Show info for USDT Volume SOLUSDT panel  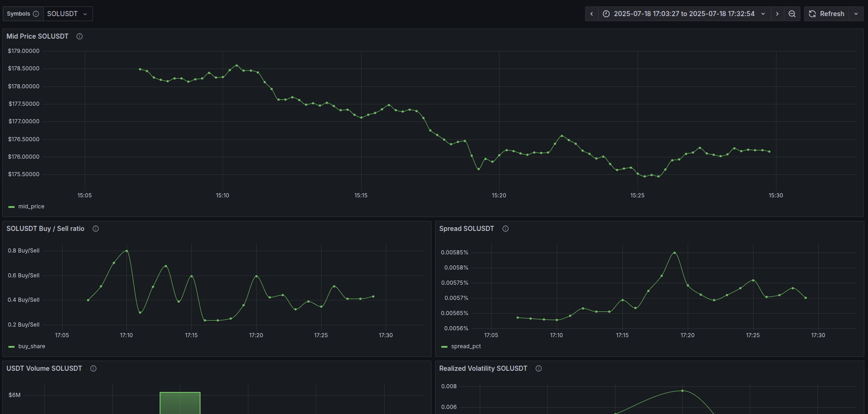[93, 368]
